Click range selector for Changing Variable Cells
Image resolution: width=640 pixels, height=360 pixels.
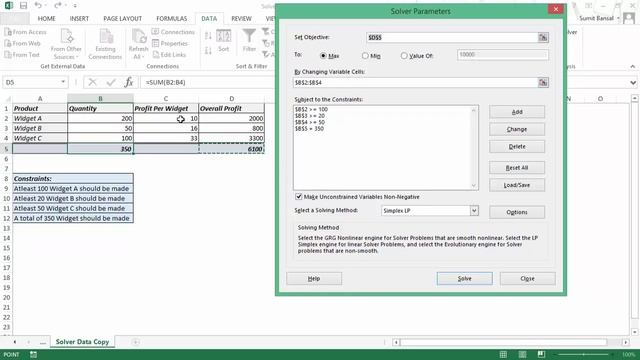point(543,82)
